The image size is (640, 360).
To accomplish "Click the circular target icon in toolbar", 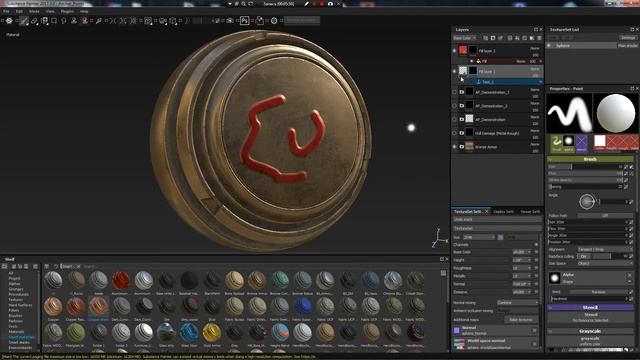I will (274, 20).
